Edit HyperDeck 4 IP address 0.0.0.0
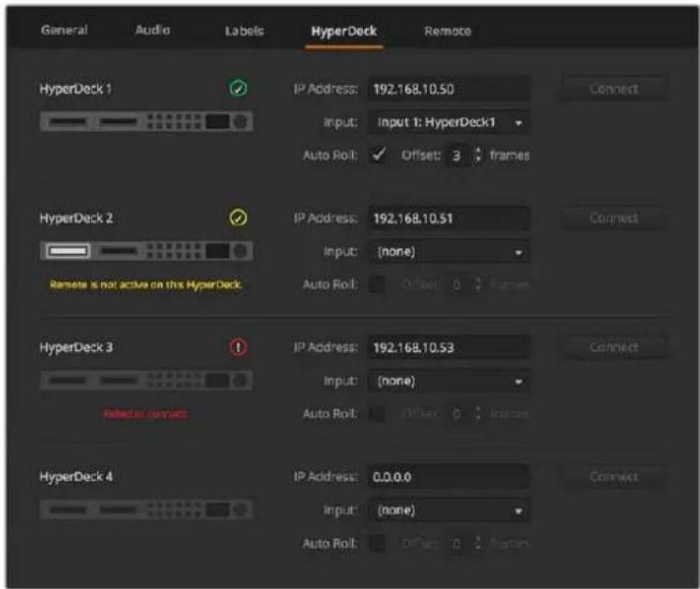The image size is (700, 589). (x=448, y=477)
